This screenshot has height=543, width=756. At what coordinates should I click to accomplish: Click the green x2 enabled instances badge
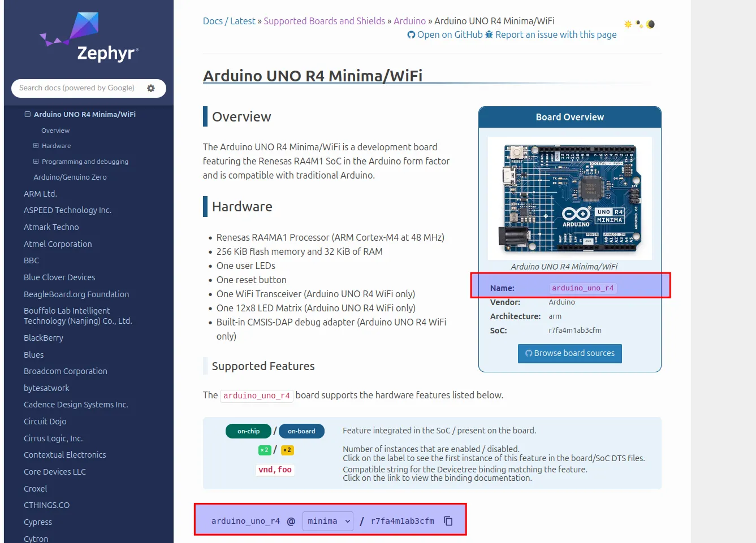point(264,450)
